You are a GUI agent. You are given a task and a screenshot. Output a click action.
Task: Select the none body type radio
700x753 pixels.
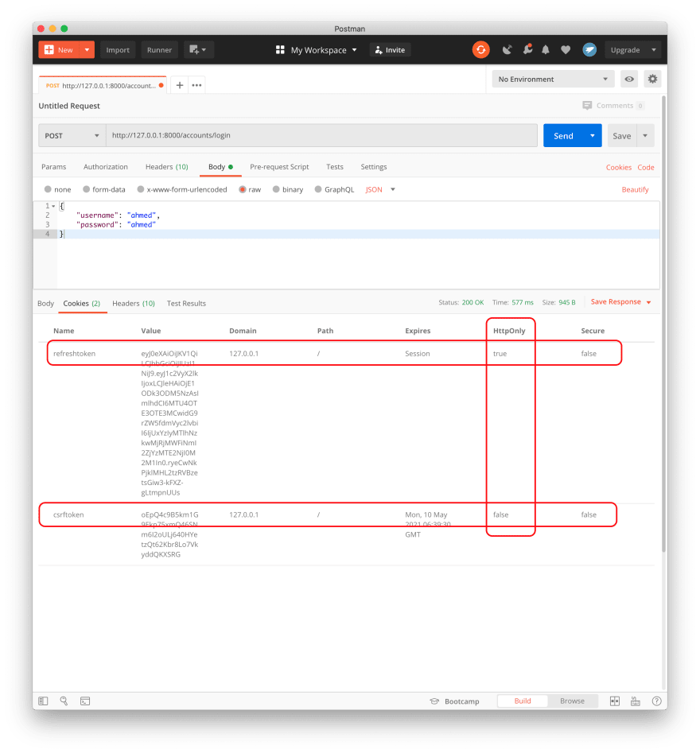48,189
